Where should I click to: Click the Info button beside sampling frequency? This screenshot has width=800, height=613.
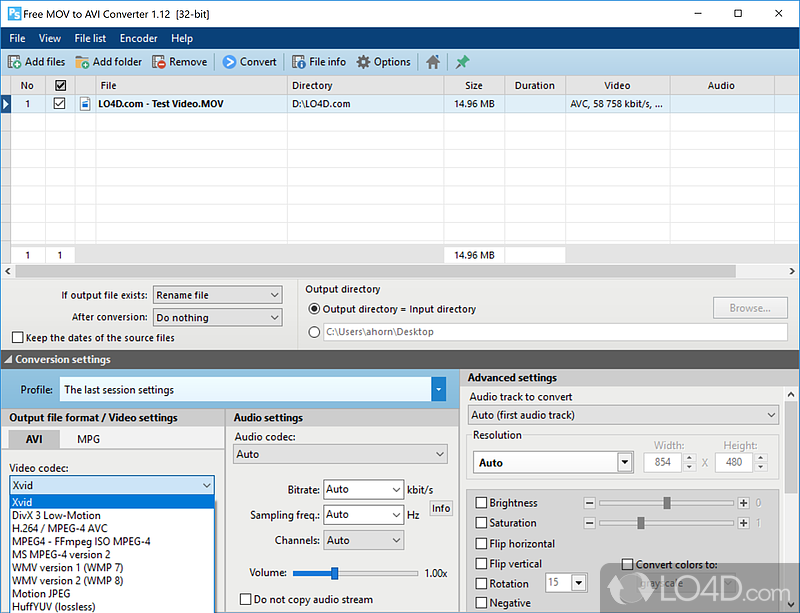[x=440, y=508]
